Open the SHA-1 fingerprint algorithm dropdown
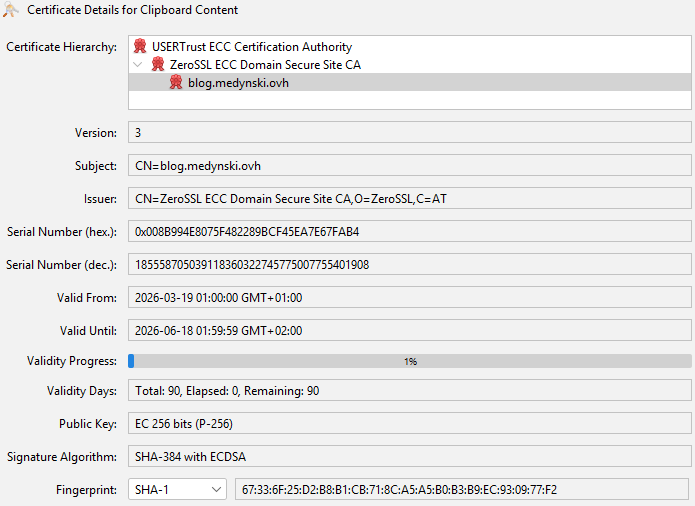This screenshot has width=695, height=506. tap(177, 489)
